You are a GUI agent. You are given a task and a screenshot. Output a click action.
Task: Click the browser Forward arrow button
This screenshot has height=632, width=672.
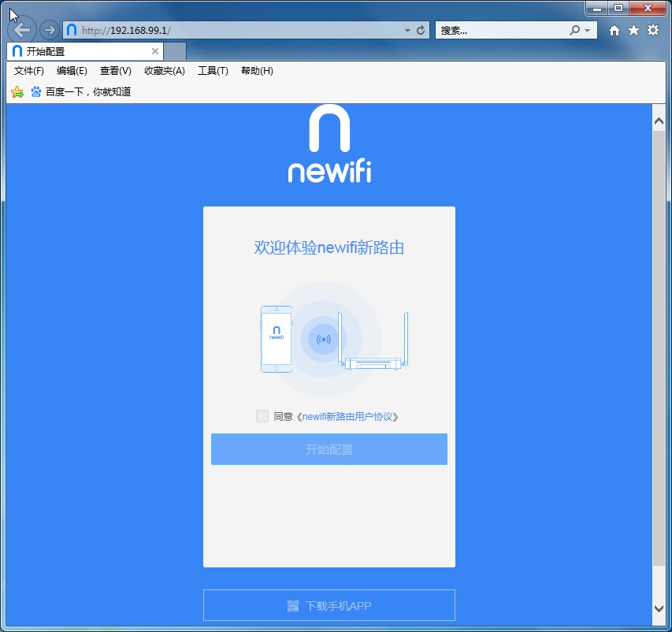click(x=50, y=30)
